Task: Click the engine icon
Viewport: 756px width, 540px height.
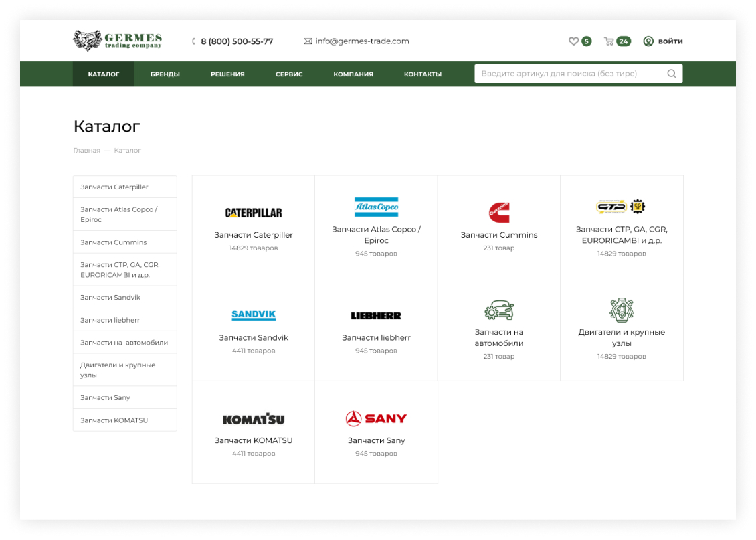Action: click(622, 310)
